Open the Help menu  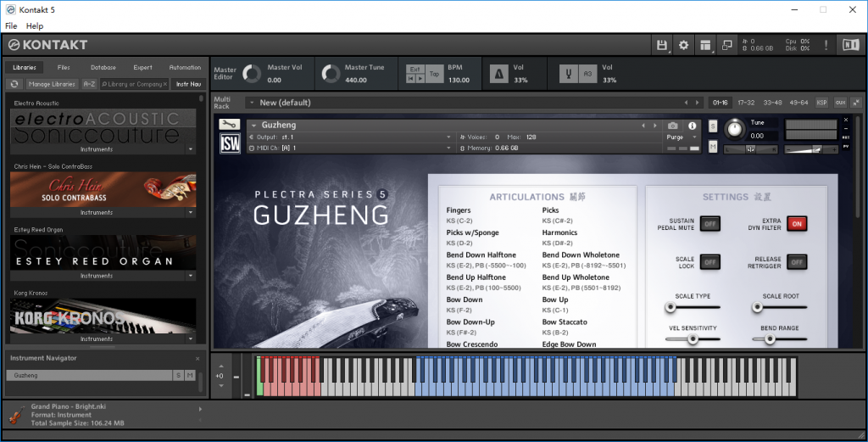[x=34, y=26]
